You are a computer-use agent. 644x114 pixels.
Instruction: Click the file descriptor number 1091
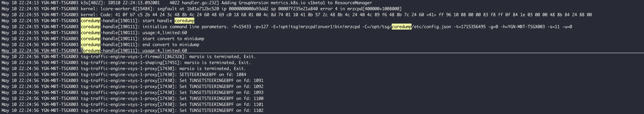tap(258, 81)
